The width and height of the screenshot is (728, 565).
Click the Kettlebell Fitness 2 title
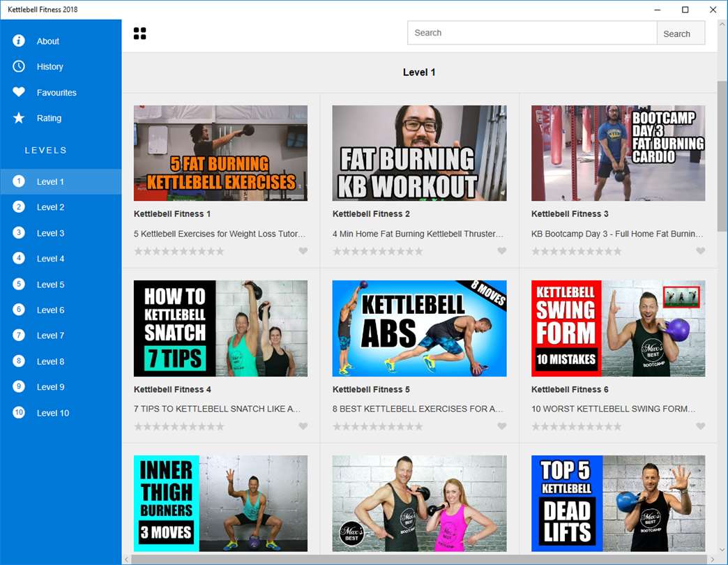[x=371, y=214]
